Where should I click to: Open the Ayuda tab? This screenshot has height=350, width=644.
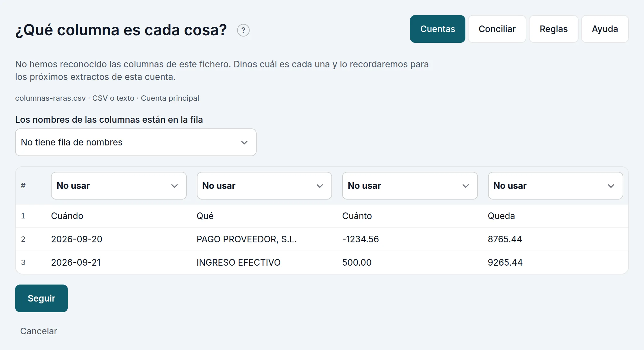tap(605, 29)
